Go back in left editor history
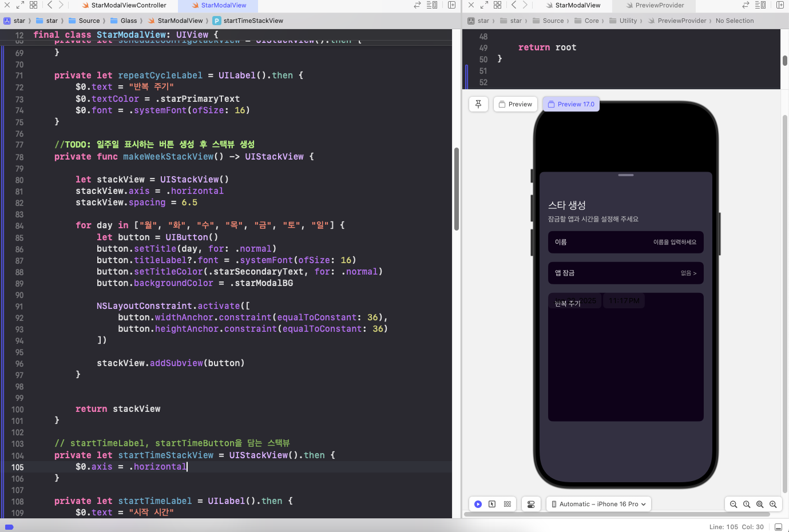 coord(50,5)
